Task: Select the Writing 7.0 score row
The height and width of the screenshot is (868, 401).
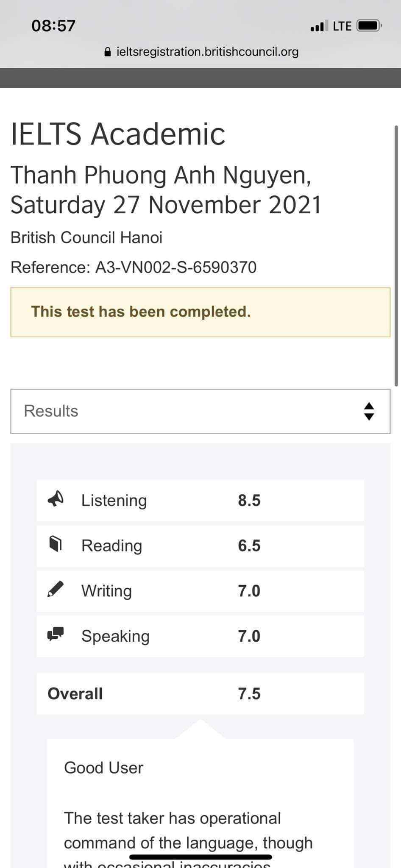Action: pos(200,591)
